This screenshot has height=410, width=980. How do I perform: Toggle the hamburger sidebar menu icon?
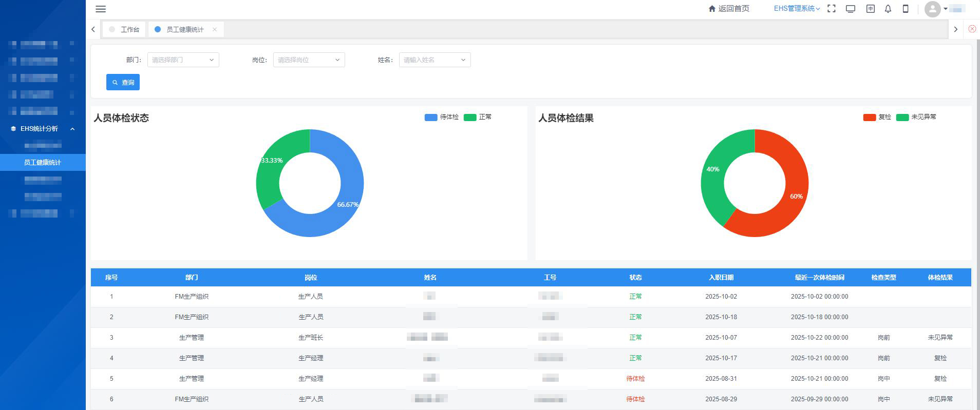pyautogui.click(x=101, y=9)
